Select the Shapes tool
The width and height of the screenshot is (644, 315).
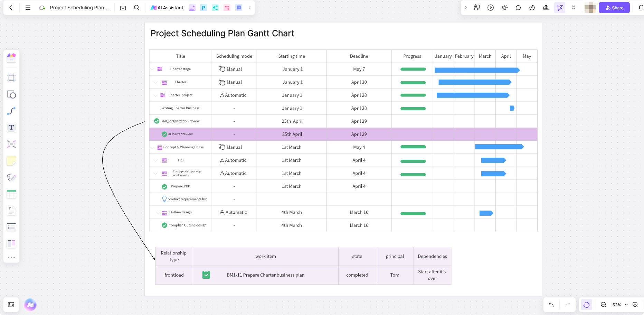pos(11,94)
